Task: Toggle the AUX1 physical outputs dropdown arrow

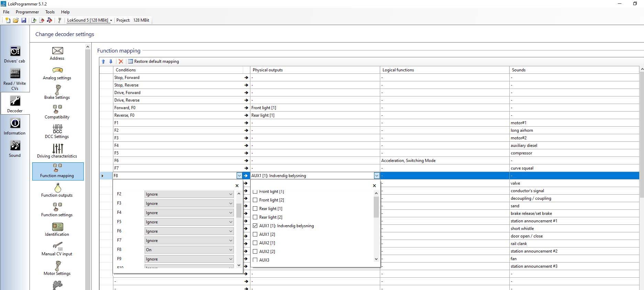Action: pos(377,176)
